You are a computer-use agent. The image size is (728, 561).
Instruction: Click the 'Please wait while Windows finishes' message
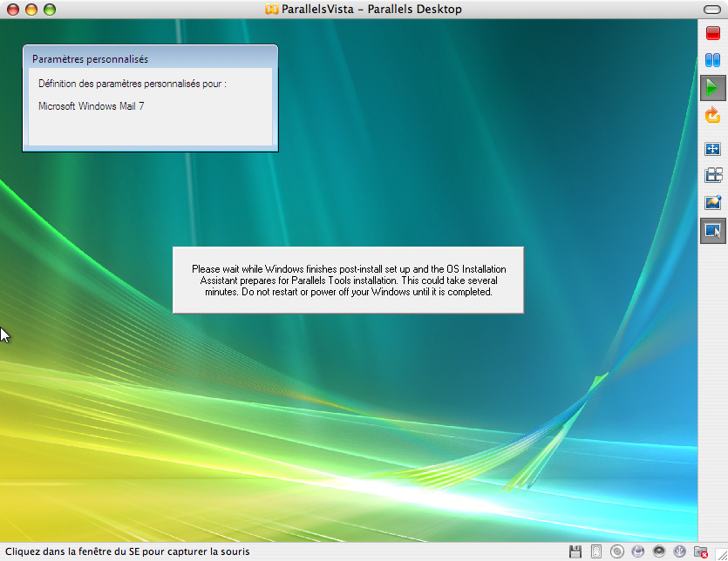coord(349,280)
